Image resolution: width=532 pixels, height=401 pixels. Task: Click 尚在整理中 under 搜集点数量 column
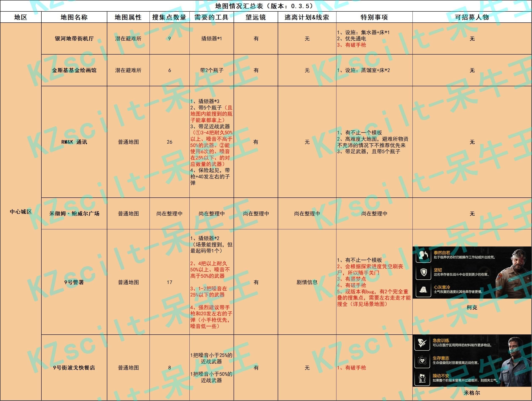click(169, 214)
